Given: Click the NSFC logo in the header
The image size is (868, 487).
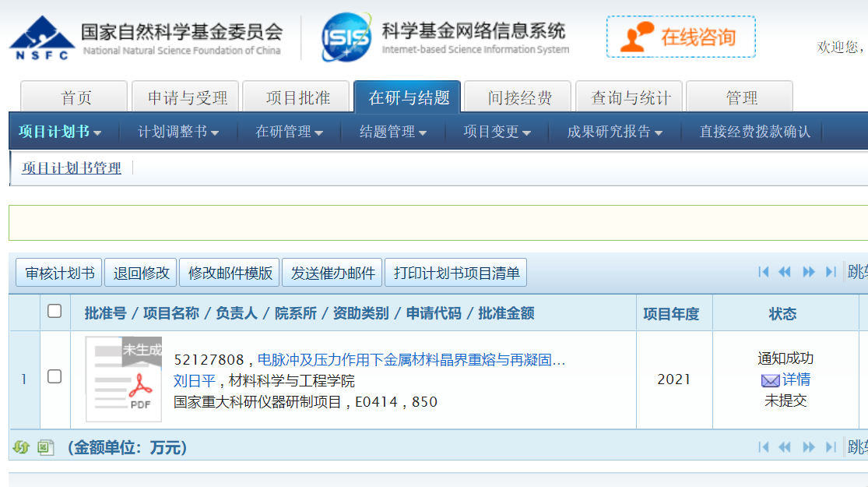Looking at the screenshot, I should 42,38.
